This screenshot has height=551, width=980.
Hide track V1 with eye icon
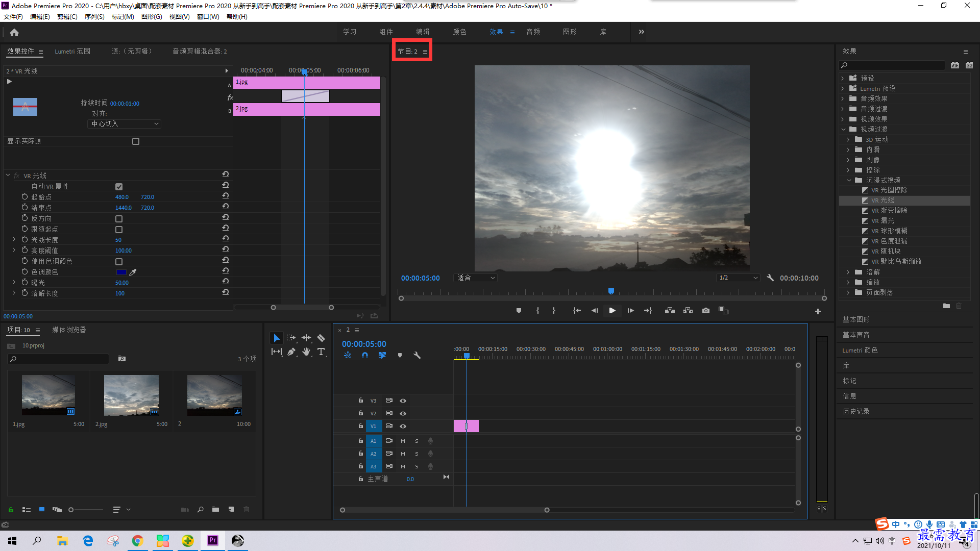(x=403, y=426)
